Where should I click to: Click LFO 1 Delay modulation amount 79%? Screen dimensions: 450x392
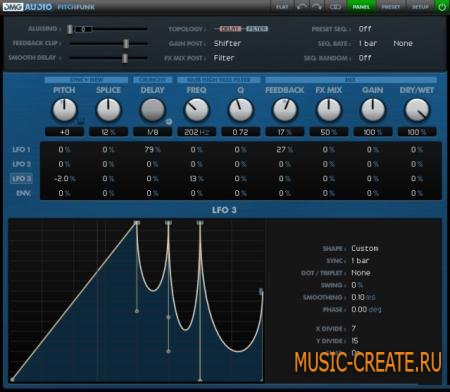pyautogui.click(x=152, y=149)
